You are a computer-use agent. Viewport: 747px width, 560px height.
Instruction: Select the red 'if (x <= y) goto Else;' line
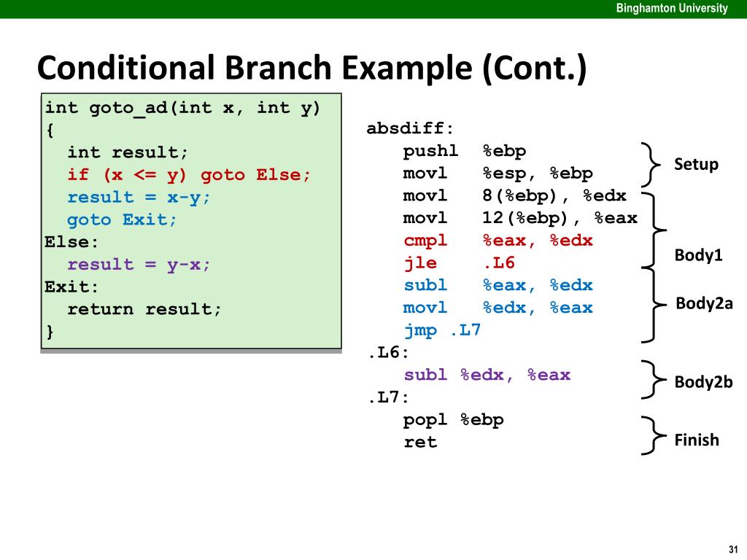click(189, 175)
